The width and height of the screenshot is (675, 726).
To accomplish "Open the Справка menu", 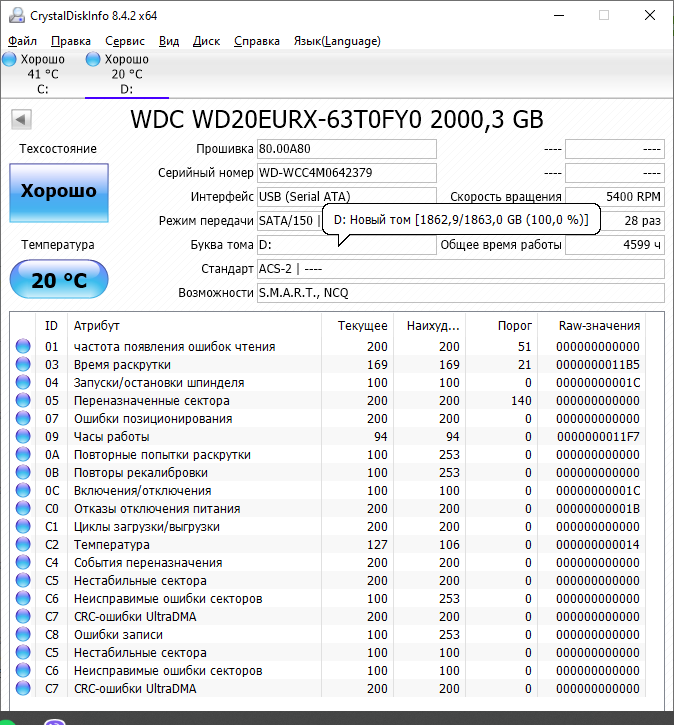I will click(x=257, y=41).
